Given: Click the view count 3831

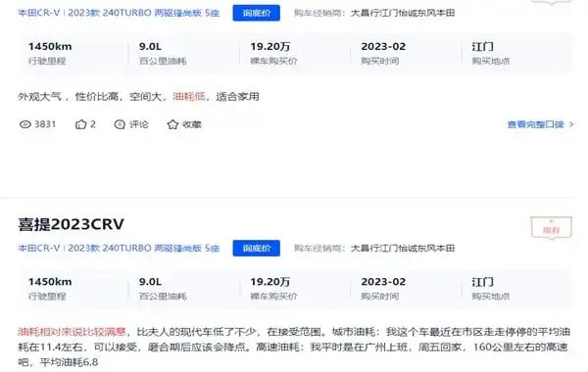Looking at the screenshot, I should (x=45, y=124).
